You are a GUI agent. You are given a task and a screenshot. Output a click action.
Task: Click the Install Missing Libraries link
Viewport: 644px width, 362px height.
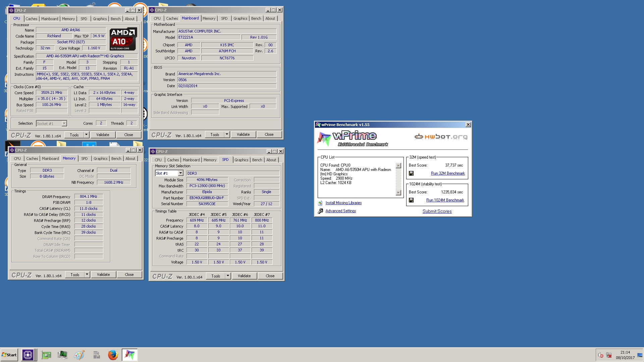343,203
